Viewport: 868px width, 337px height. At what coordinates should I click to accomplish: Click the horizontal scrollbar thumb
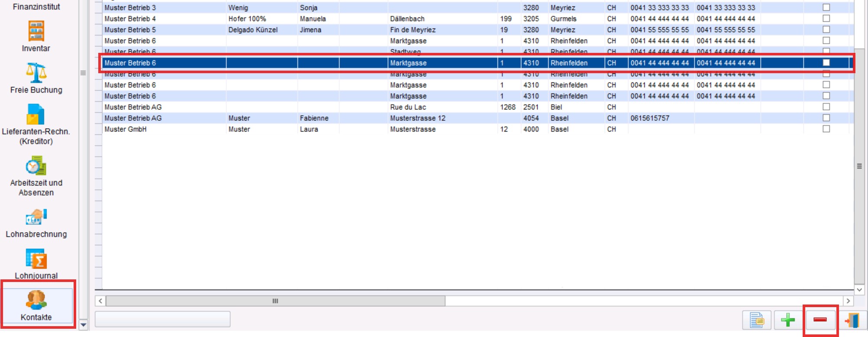275,301
